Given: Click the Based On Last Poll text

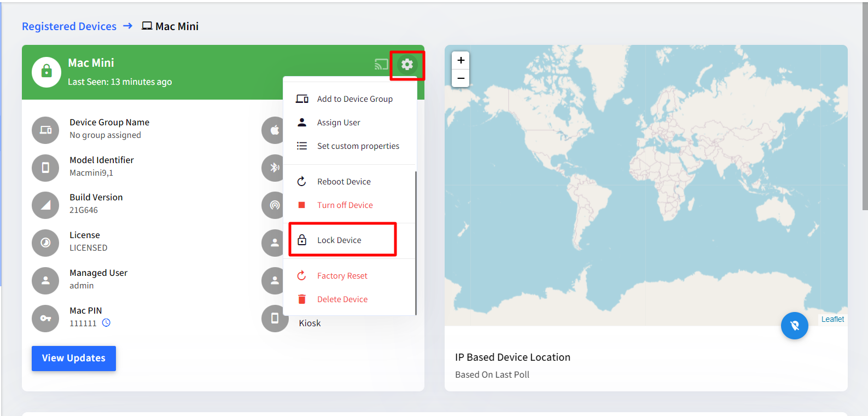Looking at the screenshot, I should point(492,375).
